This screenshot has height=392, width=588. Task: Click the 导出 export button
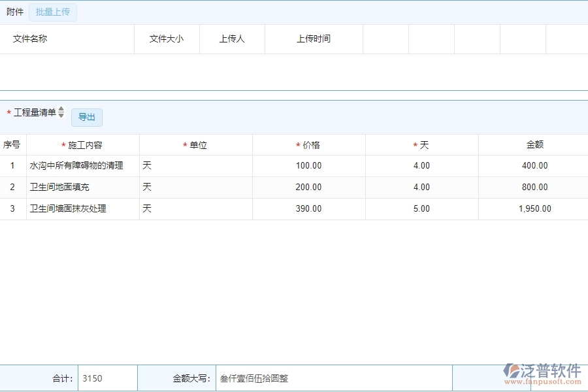click(x=86, y=118)
